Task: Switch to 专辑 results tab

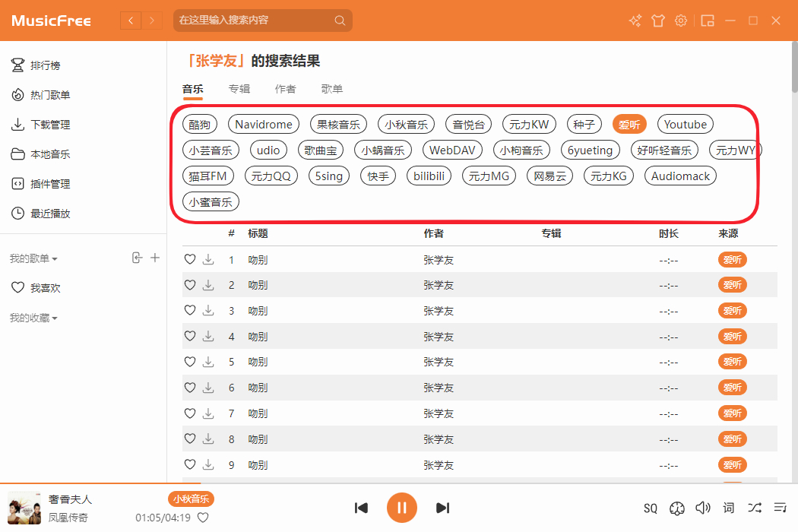Action: click(x=239, y=89)
